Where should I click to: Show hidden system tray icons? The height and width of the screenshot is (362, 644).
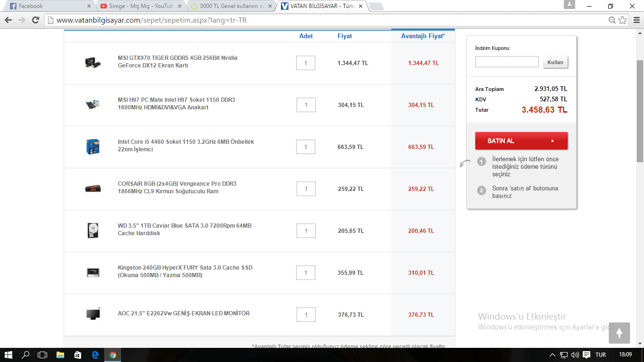coord(553,355)
